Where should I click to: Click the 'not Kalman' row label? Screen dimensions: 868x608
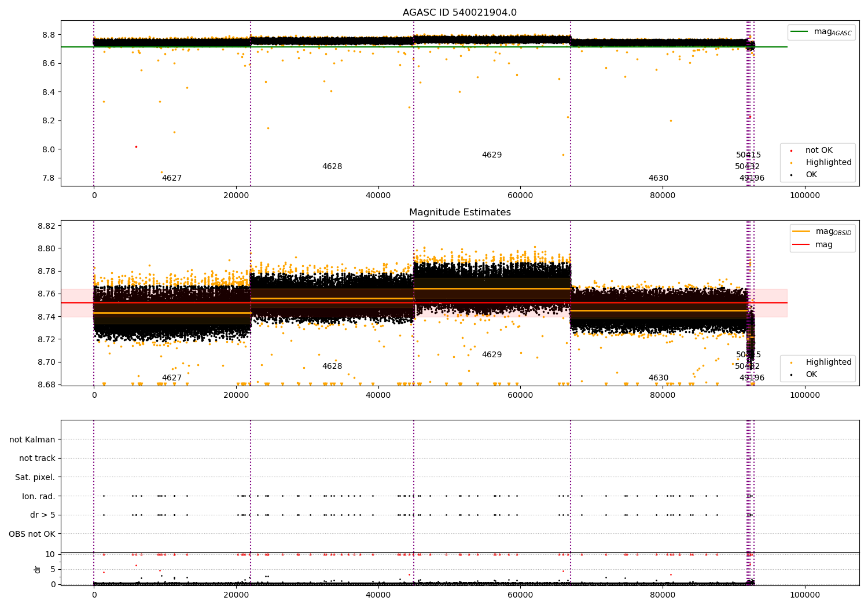click(x=32, y=439)
